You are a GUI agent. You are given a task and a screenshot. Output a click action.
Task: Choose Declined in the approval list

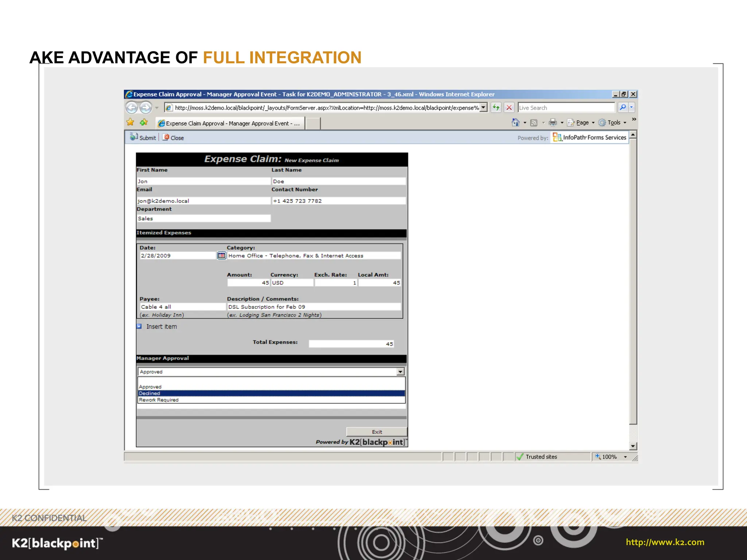(271, 393)
